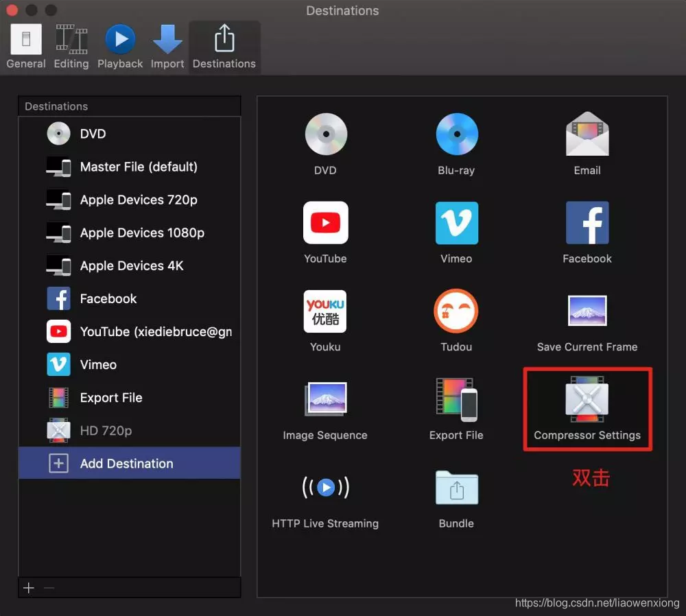Click the Destinations list column header

(130, 106)
